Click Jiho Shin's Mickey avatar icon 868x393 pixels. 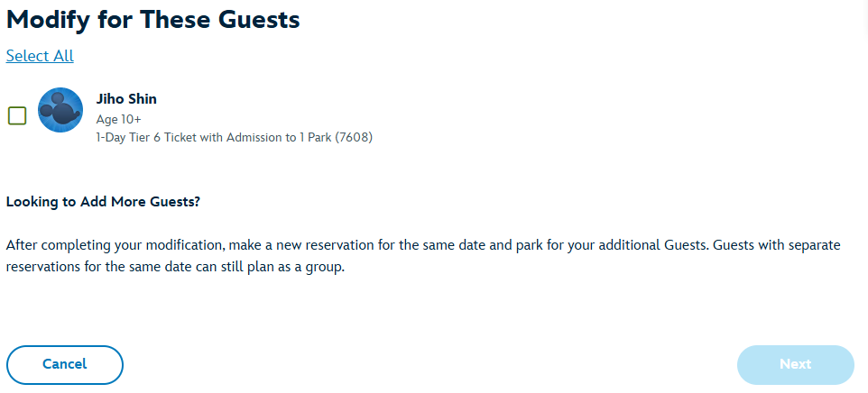click(60, 111)
